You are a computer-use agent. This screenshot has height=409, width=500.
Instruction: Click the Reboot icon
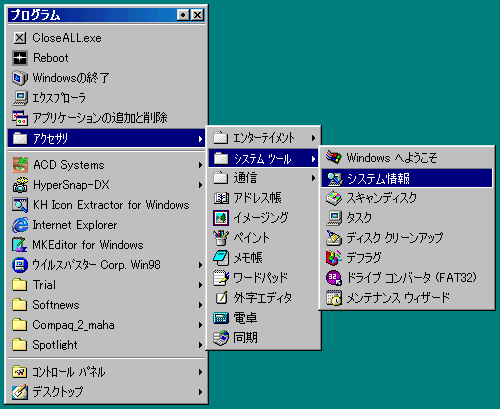(x=20, y=58)
